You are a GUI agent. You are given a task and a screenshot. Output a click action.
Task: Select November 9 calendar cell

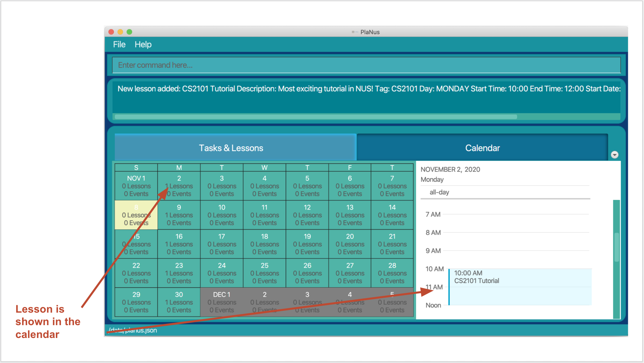179,215
